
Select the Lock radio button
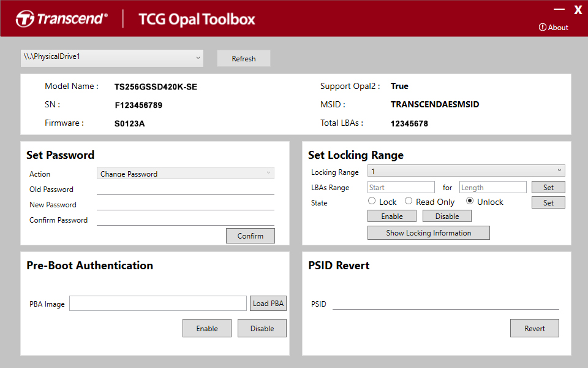click(372, 201)
